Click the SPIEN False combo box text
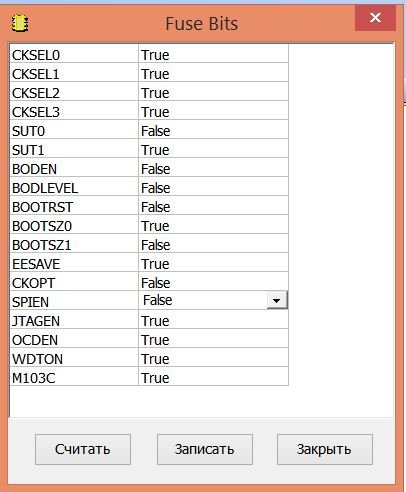Screen dimensions: 406x492 click(x=157, y=300)
